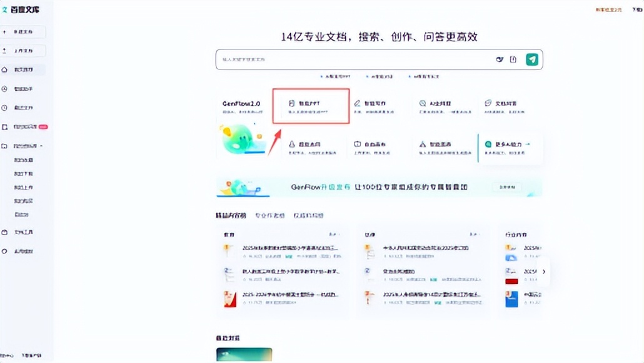Show next recommended list with right chevron
The width and height of the screenshot is (644, 363).
pos(543,272)
